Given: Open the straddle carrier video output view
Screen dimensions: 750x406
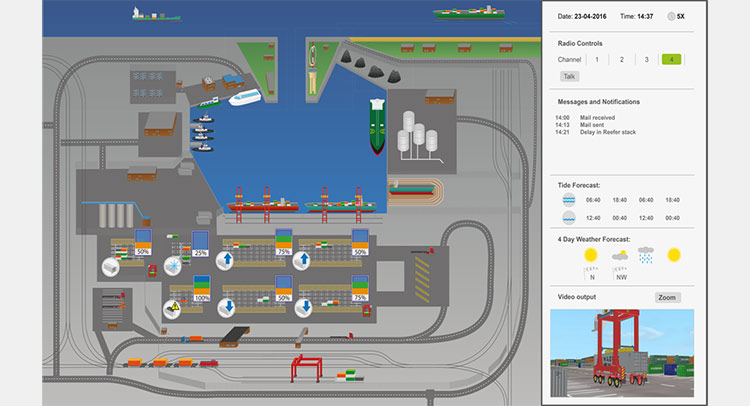Looking at the screenshot, I should (622, 353).
